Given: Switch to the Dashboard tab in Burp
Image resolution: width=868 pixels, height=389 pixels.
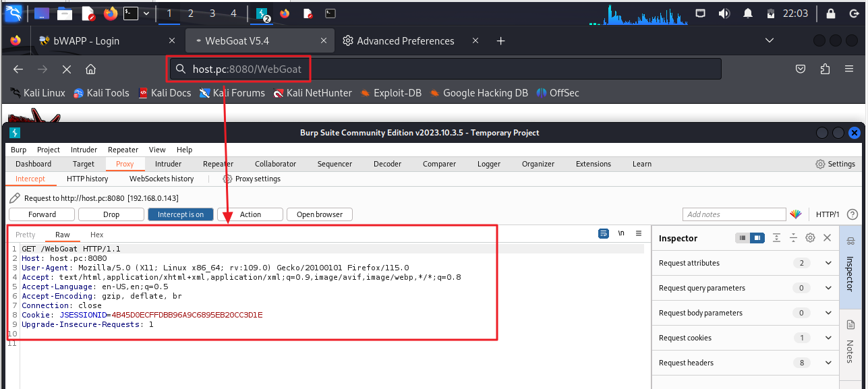Looking at the screenshot, I should coord(34,164).
